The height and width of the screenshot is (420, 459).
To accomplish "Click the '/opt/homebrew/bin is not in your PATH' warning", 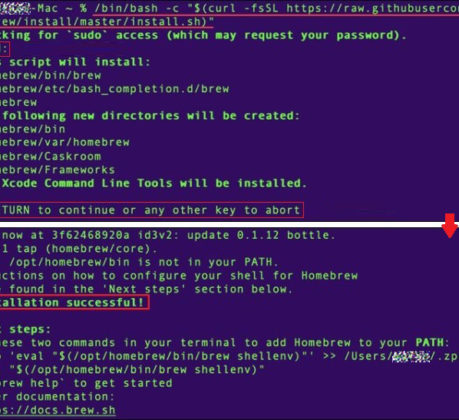I will pos(139,262).
